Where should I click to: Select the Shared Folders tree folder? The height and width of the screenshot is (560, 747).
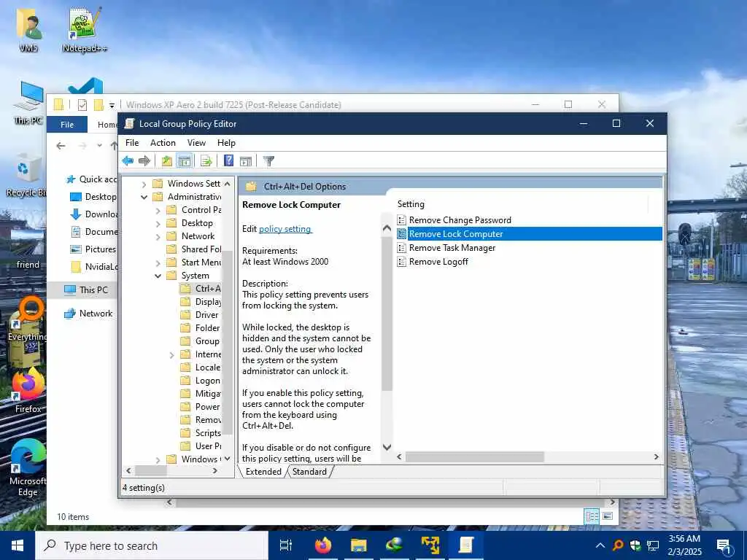(194, 249)
